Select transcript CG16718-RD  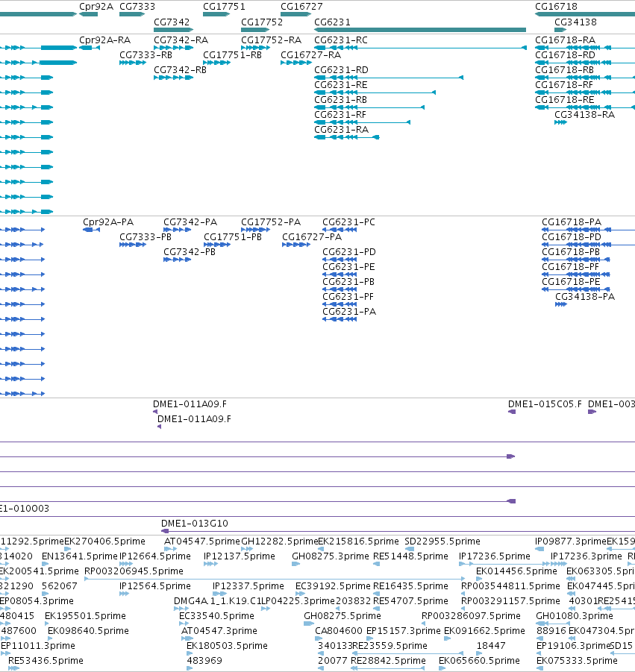(565, 55)
